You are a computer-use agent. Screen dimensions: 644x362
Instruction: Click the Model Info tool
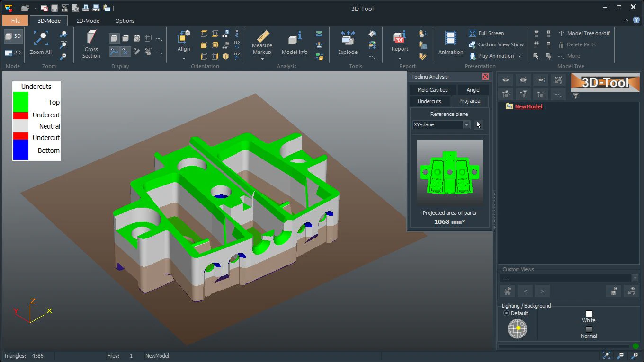pyautogui.click(x=294, y=43)
